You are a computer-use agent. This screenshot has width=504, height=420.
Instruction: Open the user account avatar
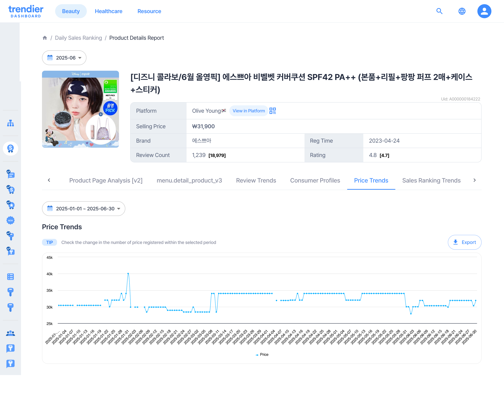click(484, 11)
